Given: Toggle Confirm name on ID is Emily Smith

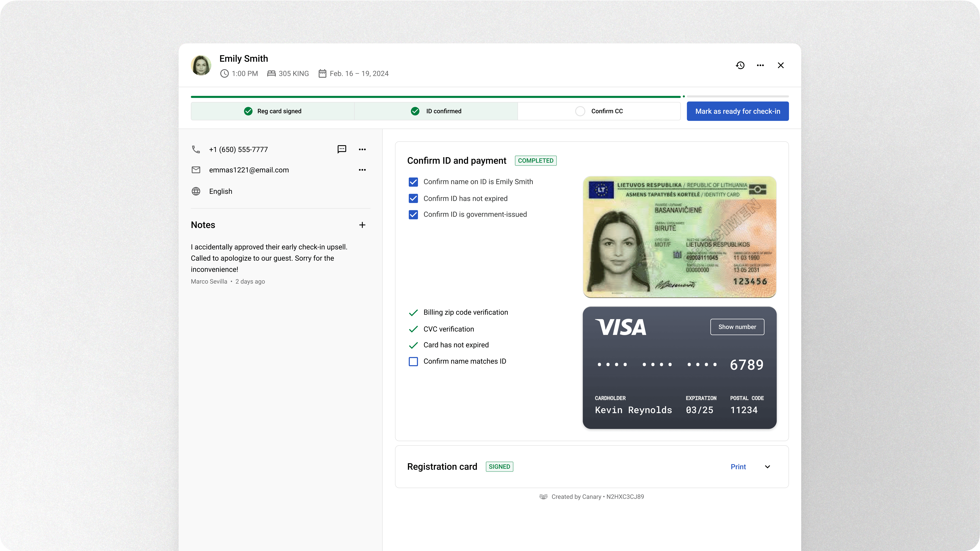Looking at the screenshot, I should tap(413, 182).
